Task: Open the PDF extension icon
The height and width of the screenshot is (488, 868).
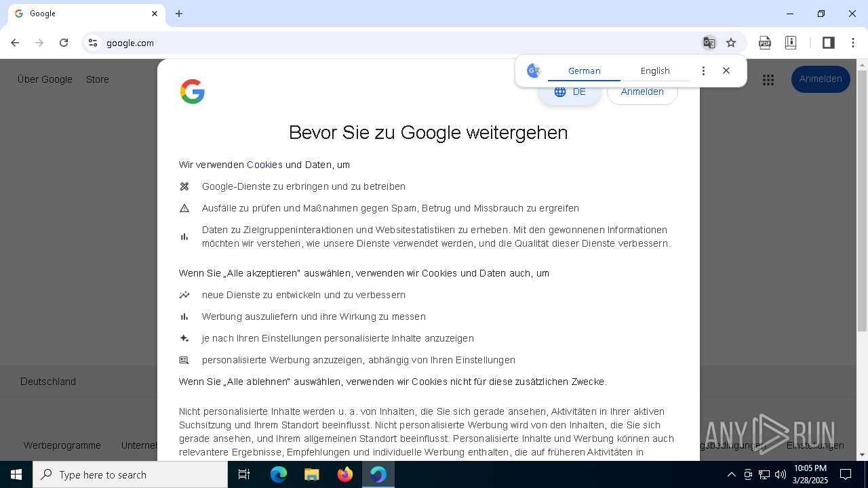Action: click(765, 43)
